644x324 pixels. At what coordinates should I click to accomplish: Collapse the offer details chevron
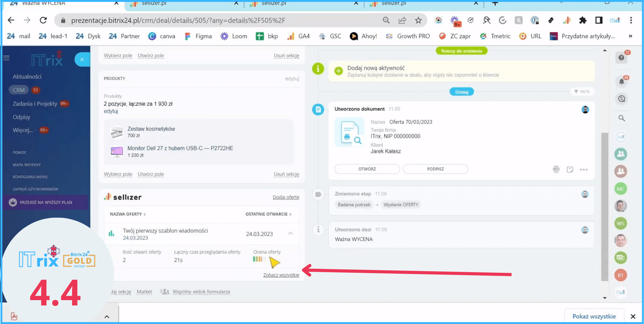pyautogui.click(x=290, y=233)
